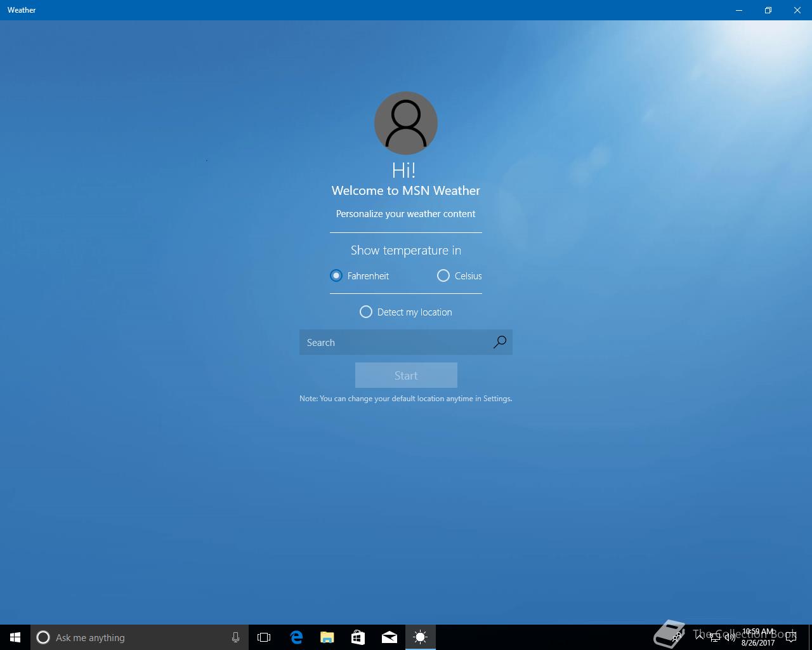The height and width of the screenshot is (650, 812).
Task: Click the default location settings note
Action: [406, 399]
